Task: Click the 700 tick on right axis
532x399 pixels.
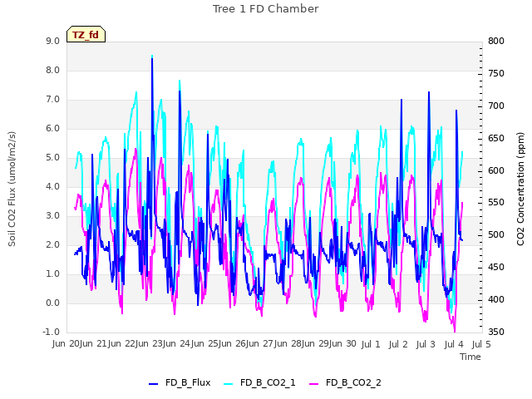Action: tap(496, 106)
